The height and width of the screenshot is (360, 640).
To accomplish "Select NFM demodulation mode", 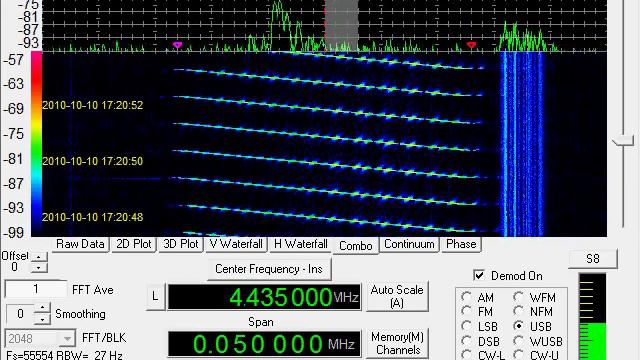I will (519, 311).
